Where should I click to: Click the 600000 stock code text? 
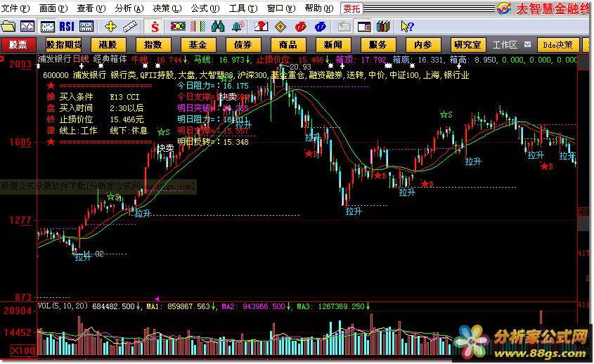coord(56,75)
